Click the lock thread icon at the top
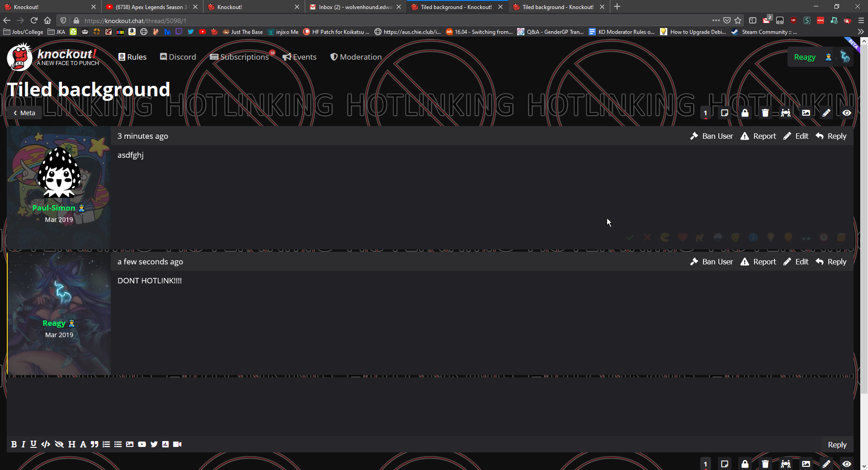 point(745,113)
